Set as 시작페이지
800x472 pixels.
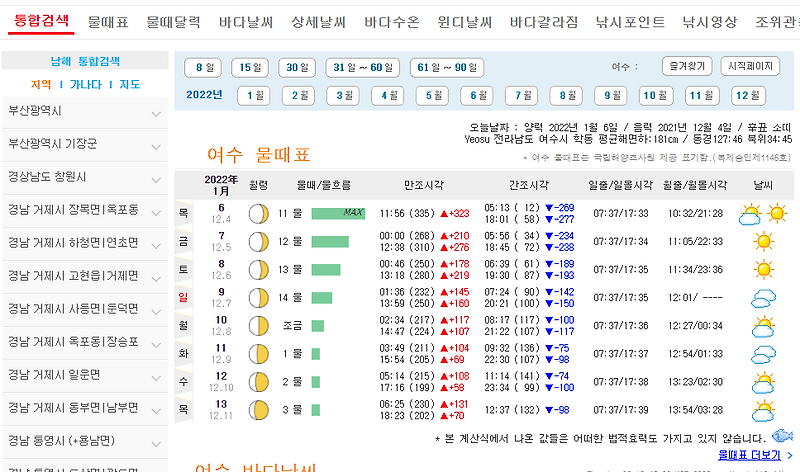[750, 66]
